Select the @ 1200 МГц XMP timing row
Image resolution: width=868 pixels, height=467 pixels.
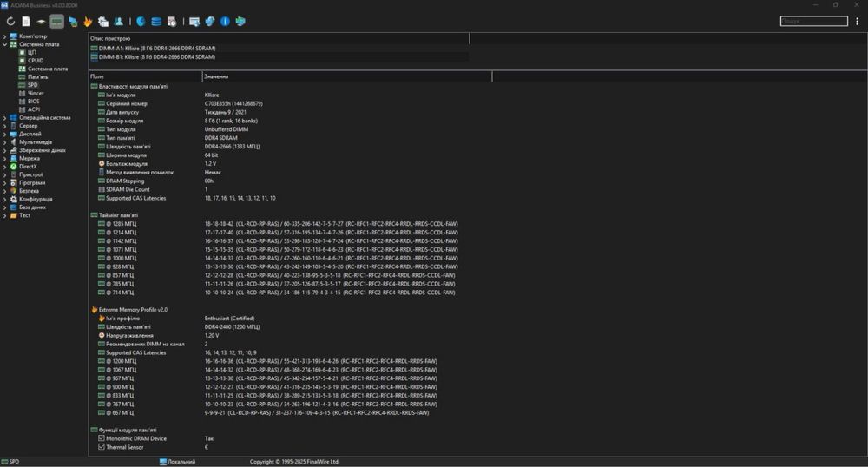pos(291,361)
